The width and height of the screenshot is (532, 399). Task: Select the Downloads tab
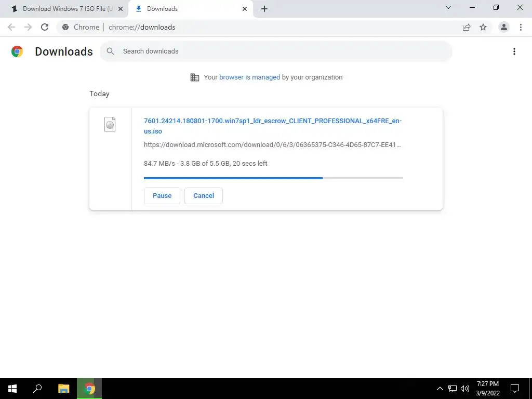pyautogui.click(x=190, y=9)
